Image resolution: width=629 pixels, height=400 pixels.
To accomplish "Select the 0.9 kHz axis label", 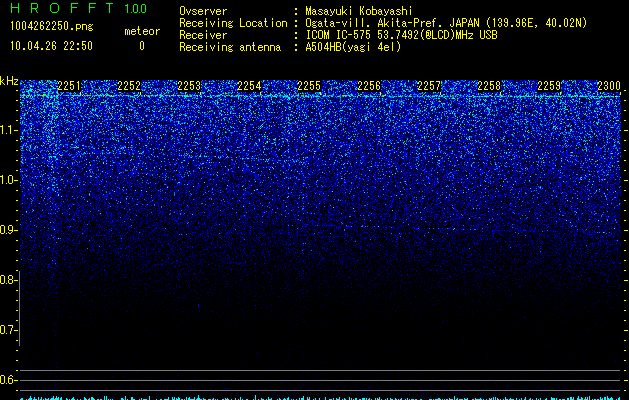I will (7, 230).
